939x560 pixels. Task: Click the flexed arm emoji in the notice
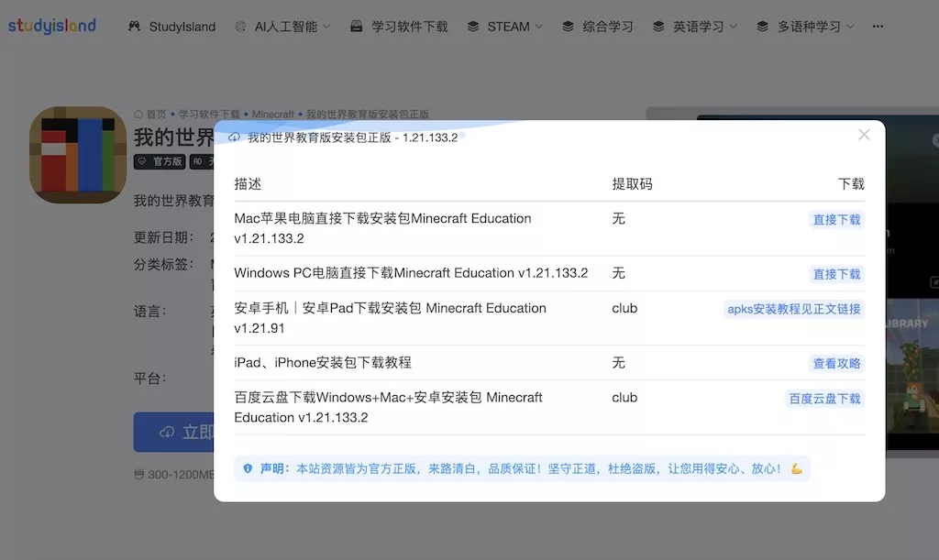(796, 468)
